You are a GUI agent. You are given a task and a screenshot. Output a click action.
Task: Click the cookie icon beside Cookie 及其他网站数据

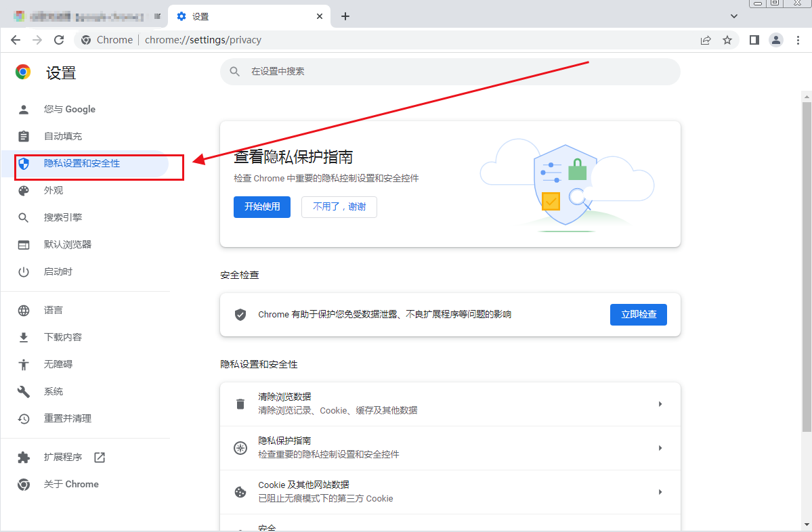[x=240, y=492]
